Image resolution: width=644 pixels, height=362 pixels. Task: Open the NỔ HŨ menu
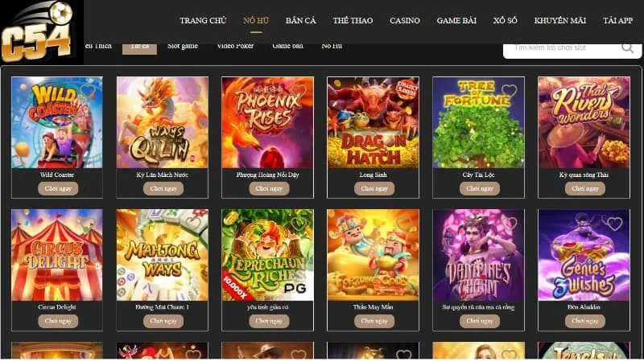(256, 21)
